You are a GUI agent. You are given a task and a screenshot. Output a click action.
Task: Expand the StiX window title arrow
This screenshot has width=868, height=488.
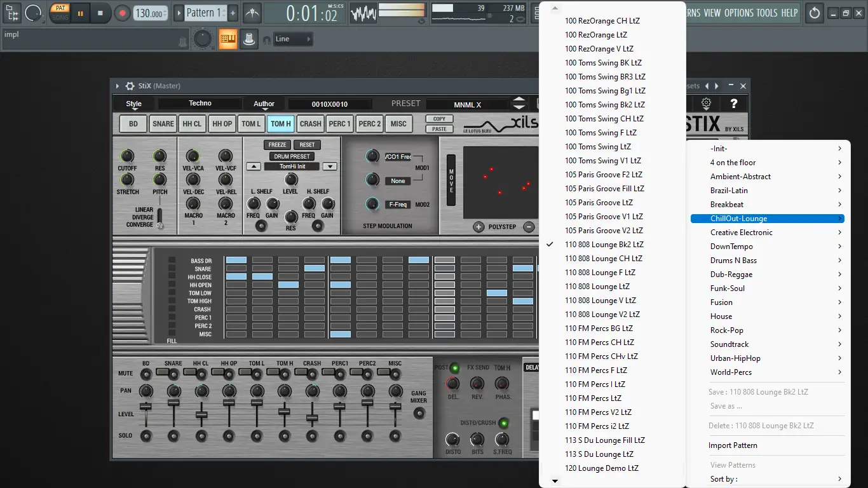[x=118, y=86]
